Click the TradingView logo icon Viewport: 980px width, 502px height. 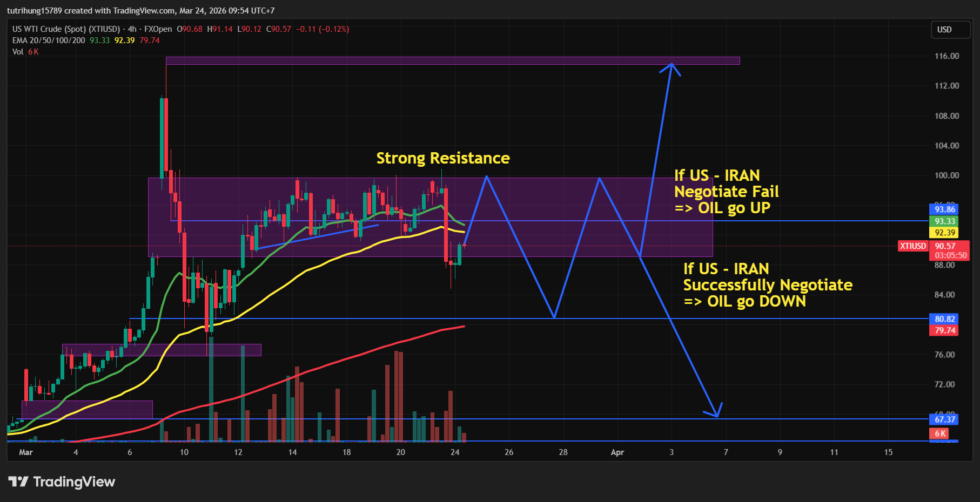[x=18, y=481]
